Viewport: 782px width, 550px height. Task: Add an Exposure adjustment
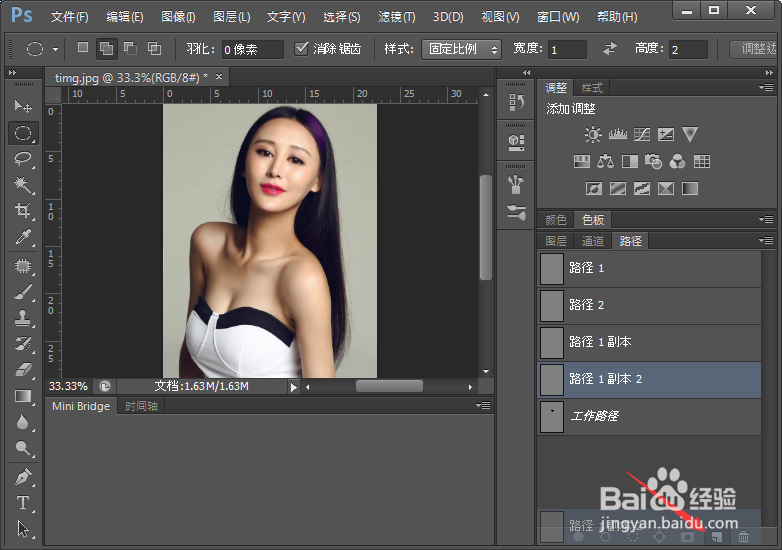coord(666,134)
